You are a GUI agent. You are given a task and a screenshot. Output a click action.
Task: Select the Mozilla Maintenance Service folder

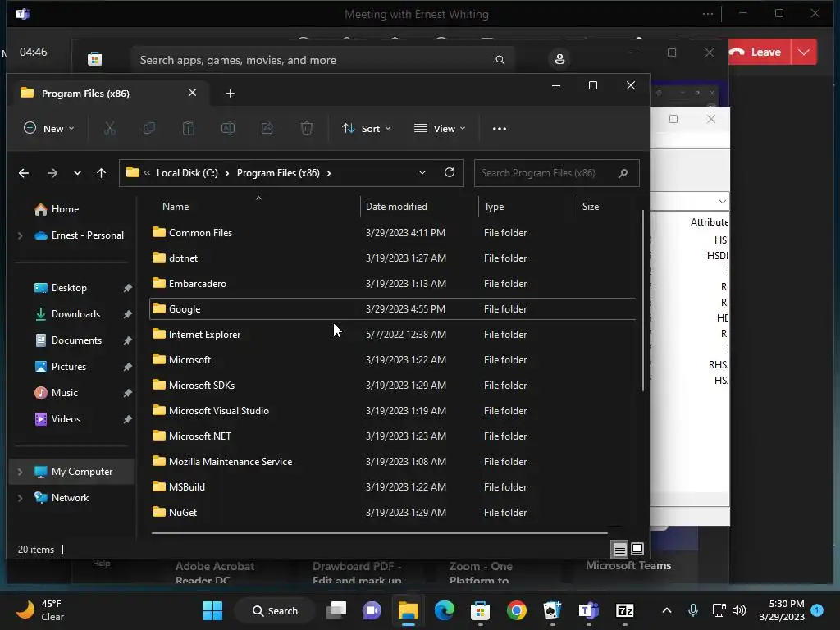pyautogui.click(x=231, y=461)
